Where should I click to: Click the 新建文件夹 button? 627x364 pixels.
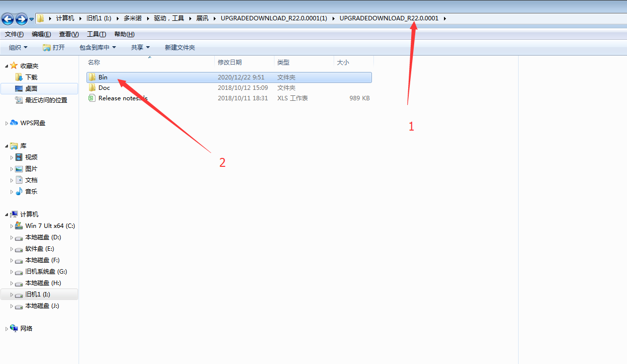click(x=179, y=48)
